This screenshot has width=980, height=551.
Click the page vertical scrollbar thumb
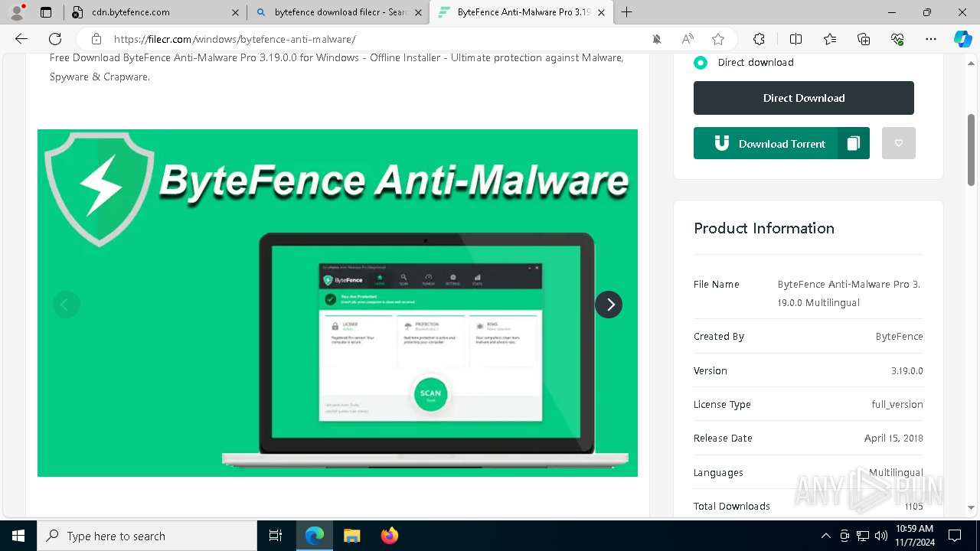tap(972, 149)
